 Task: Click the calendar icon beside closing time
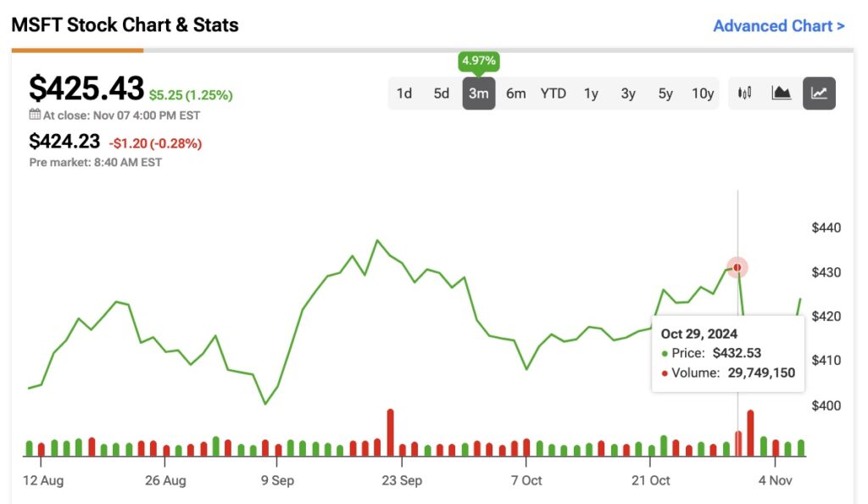click(35, 115)
